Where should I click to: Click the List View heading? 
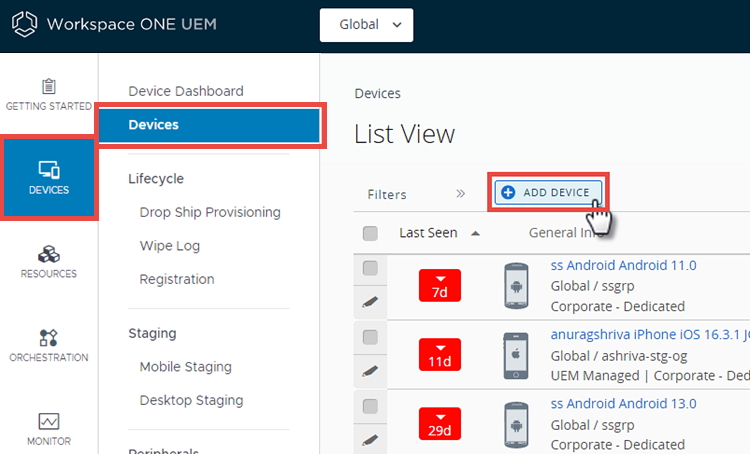click(x=404, y=134)
